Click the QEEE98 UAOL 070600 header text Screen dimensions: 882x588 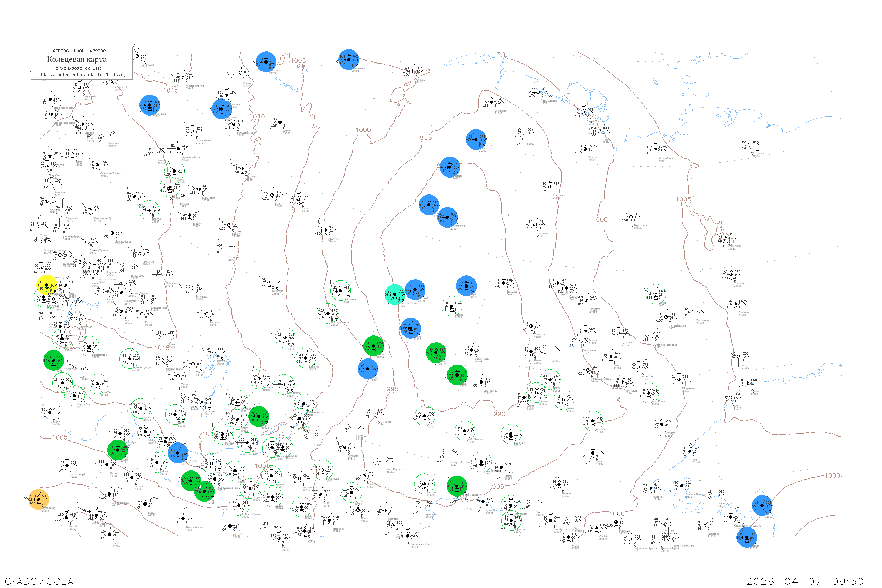79,51
